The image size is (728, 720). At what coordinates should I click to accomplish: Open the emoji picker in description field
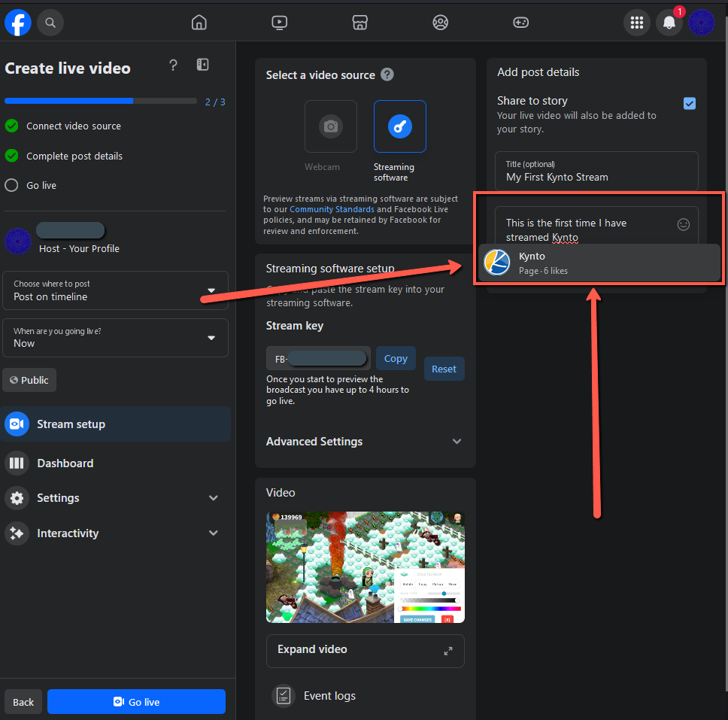[683, 224]
